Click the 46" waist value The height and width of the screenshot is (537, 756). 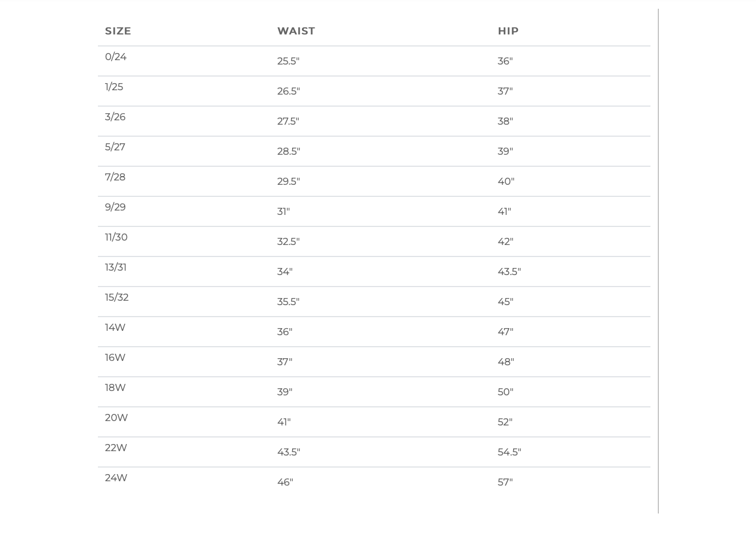[285, 482]
